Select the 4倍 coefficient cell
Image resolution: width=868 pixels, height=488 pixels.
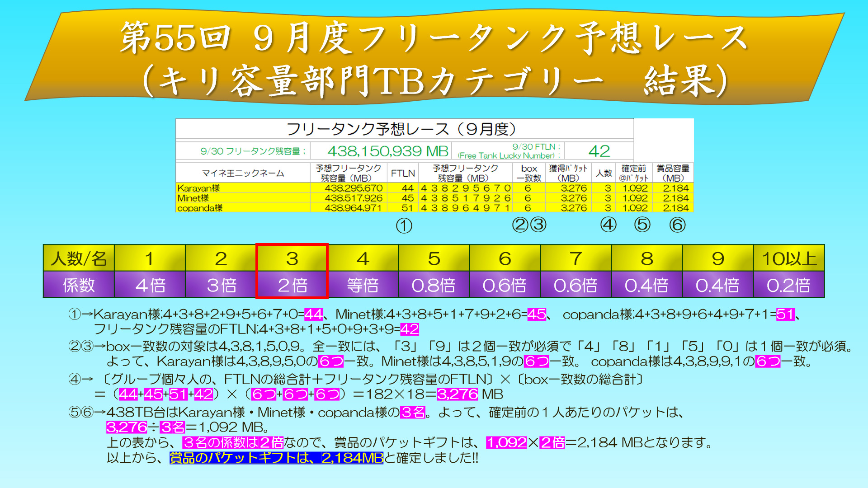(150, 285)
